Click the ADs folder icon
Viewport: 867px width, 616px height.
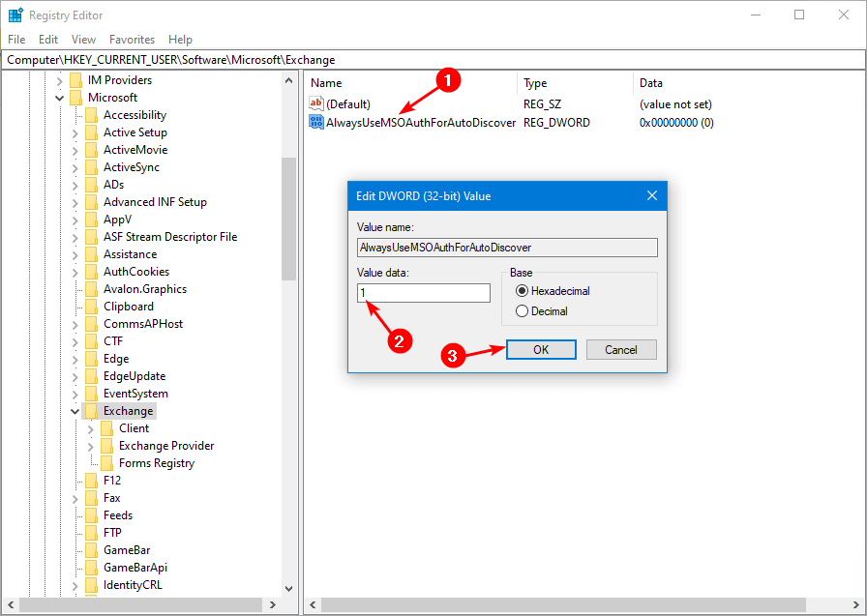(92, 185)
